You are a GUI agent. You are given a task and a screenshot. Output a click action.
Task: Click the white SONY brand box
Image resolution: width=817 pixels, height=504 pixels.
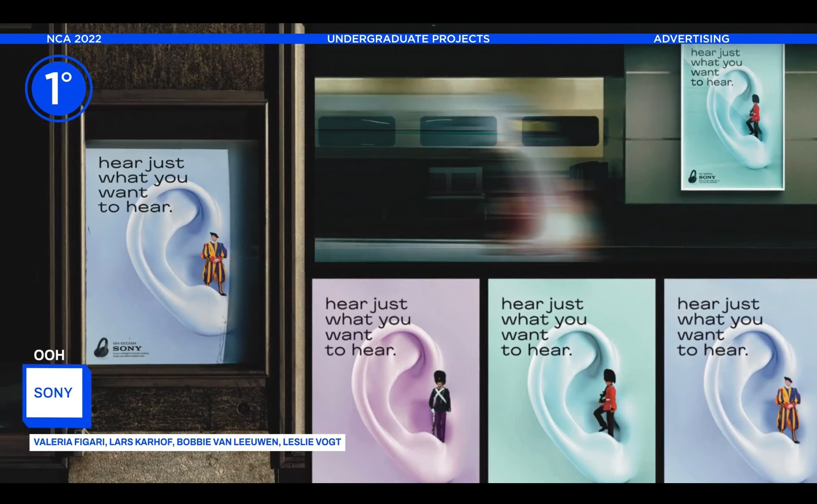(x=54, y=393)
